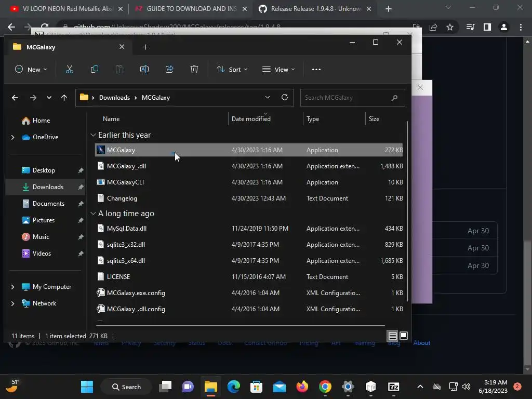Click the Windows Start button
Viewport: 532px width, 399px height.
coord(87,387)
